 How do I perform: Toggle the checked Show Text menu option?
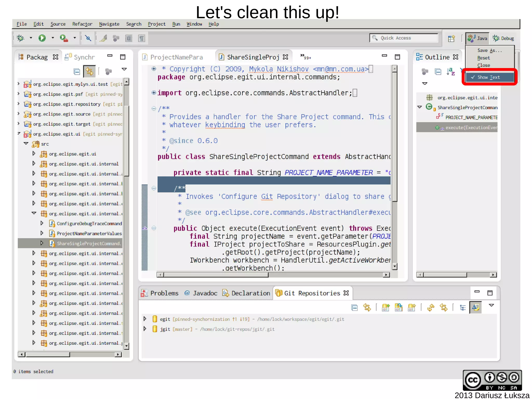[488, 77]
